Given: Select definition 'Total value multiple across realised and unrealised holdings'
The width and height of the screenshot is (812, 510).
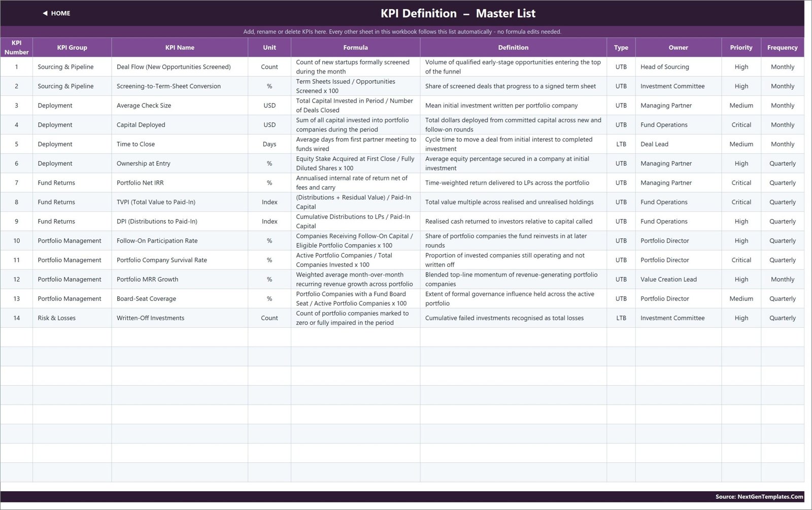Looking at the screenshot, I should tap(513, 202).
